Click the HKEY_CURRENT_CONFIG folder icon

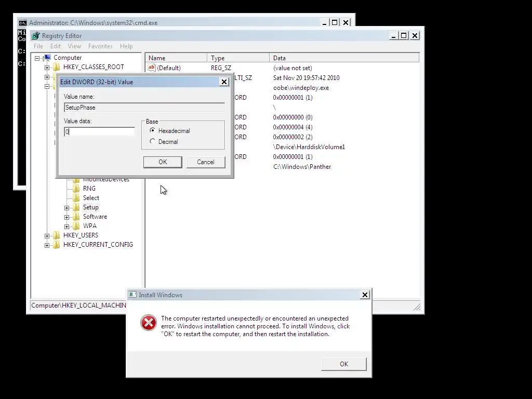pos(56,245)
